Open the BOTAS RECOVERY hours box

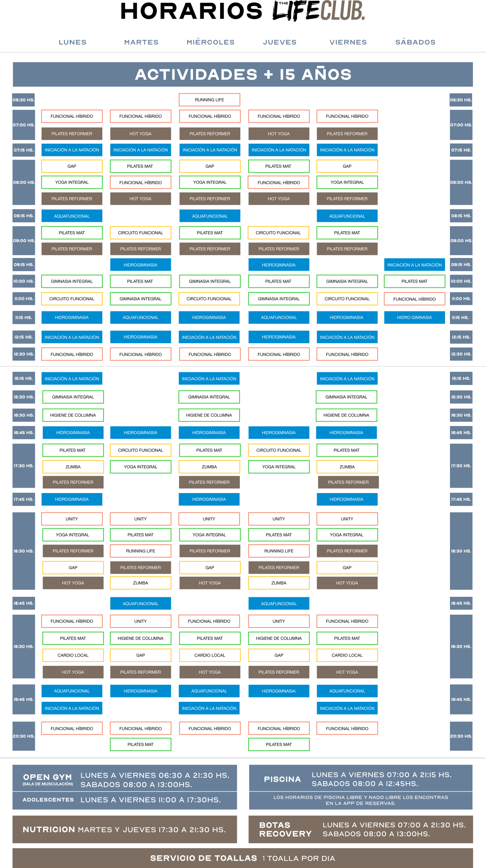click(x=360, y=830)
